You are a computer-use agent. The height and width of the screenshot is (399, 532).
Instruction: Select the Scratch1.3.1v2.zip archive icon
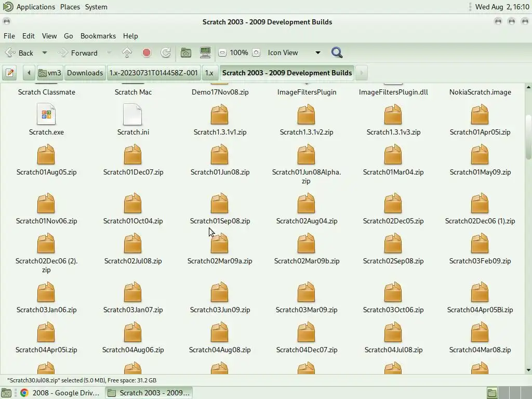(x=307, y=115)
